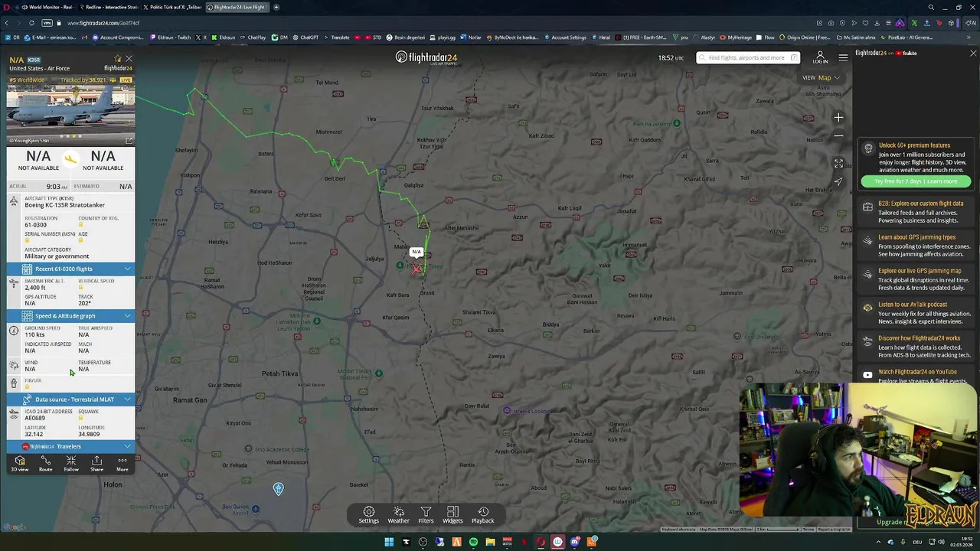Click the ICAO address AE0689
980x551 pixels.
tap(34, 418)
